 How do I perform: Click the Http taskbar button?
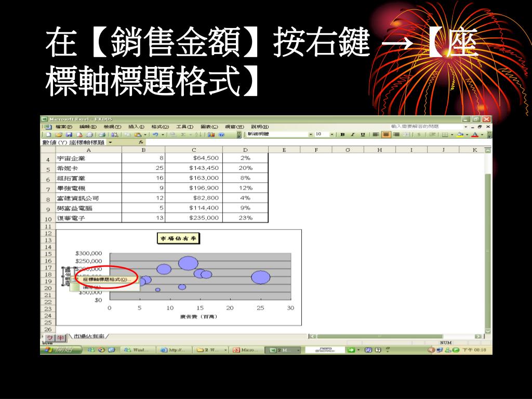tap(175, 350)
